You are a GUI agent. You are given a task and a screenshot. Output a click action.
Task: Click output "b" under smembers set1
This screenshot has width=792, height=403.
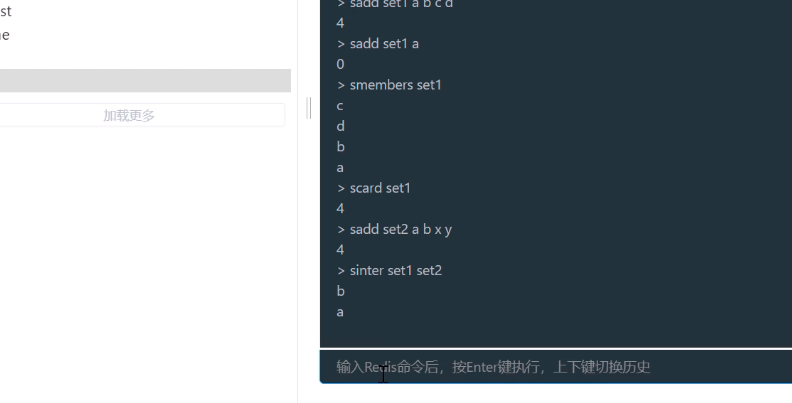340,146
